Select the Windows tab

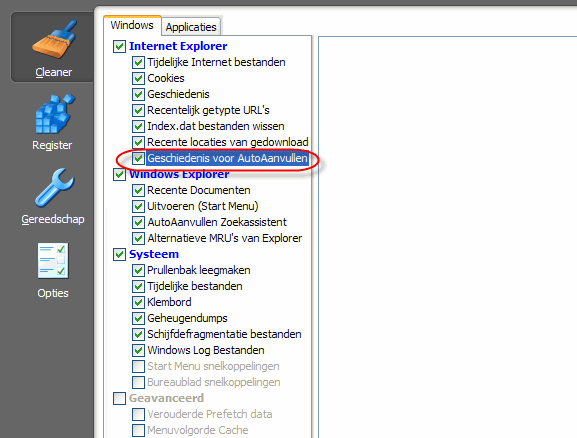point(132,25)
